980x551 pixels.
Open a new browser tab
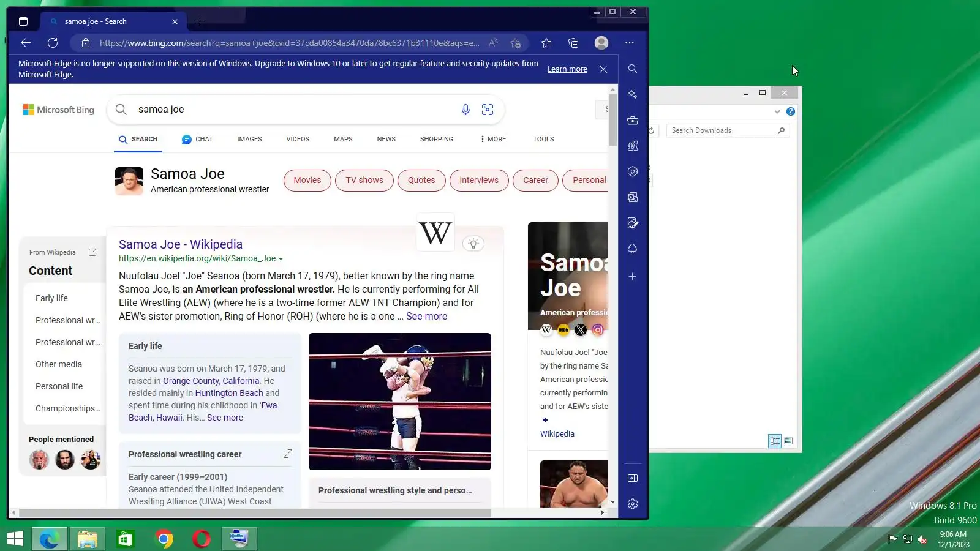pos(200,21)
